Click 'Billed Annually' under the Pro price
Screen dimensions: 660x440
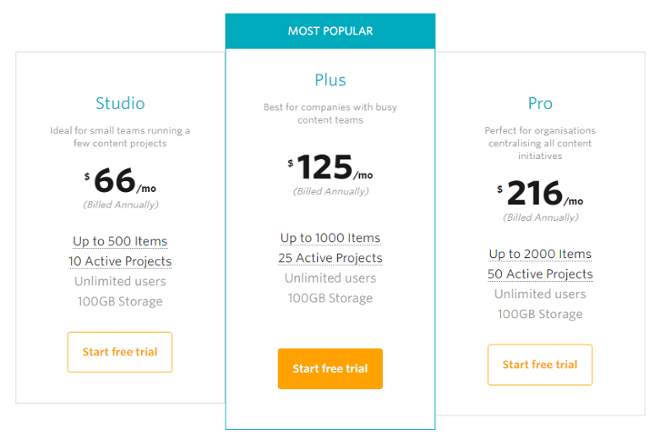[x=540, y=217]
